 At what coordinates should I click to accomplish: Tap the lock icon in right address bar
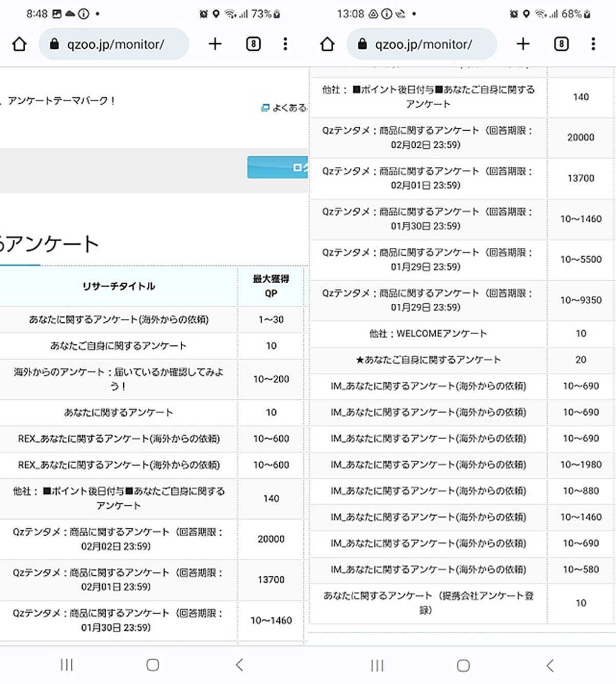[362, 44]
